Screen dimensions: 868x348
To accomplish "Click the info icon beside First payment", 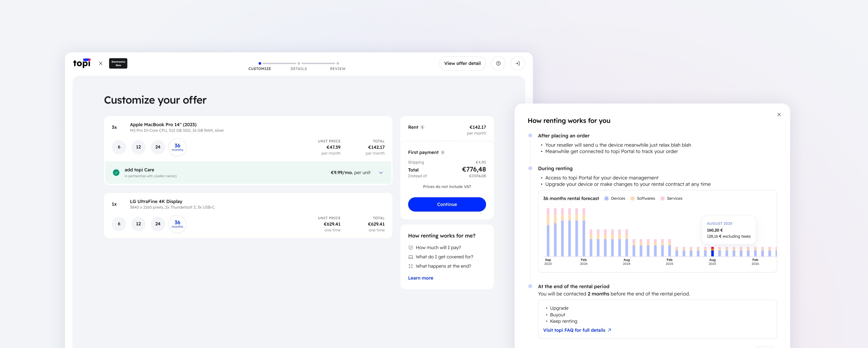I will [443, 153].
